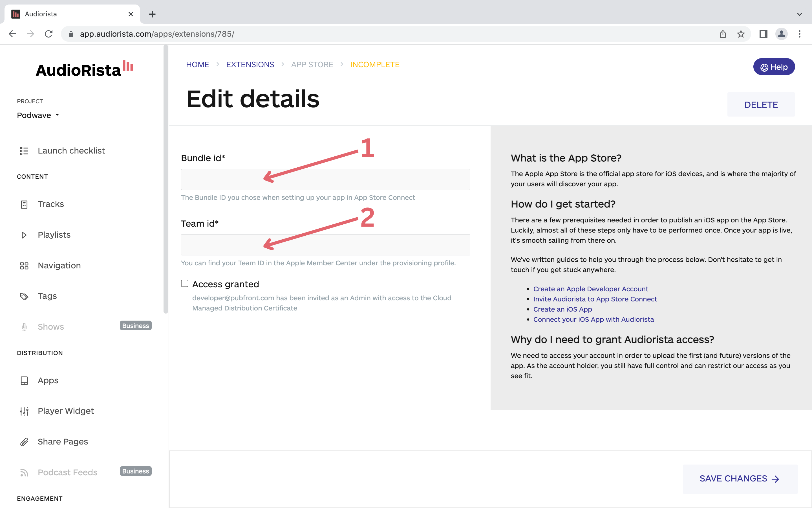Screen dimensions: 812x508
Task: Expand the tab search chevron
Action: [800, 14]
